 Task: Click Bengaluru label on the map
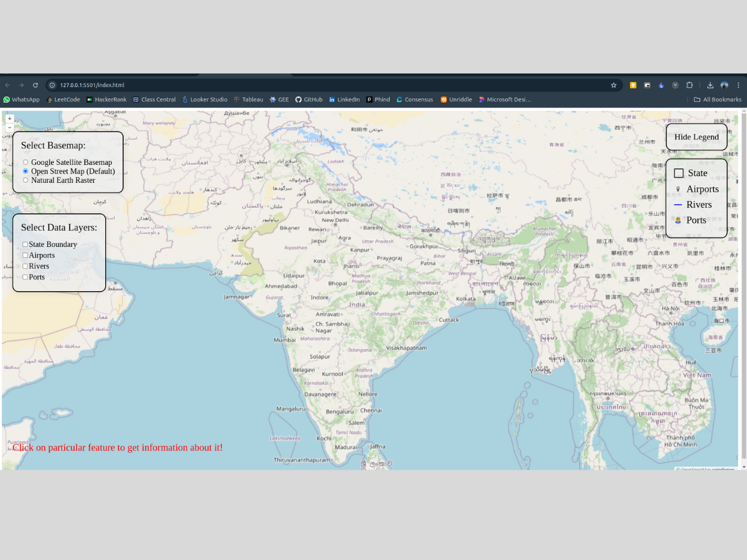click(x=340, y=411)
